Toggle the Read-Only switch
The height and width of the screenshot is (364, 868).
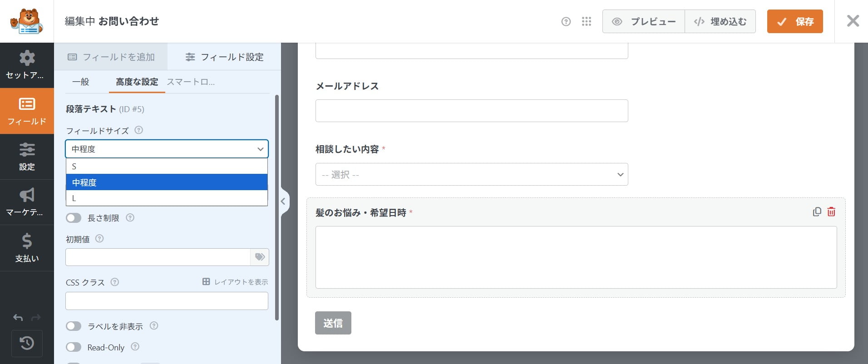[74, 347]
